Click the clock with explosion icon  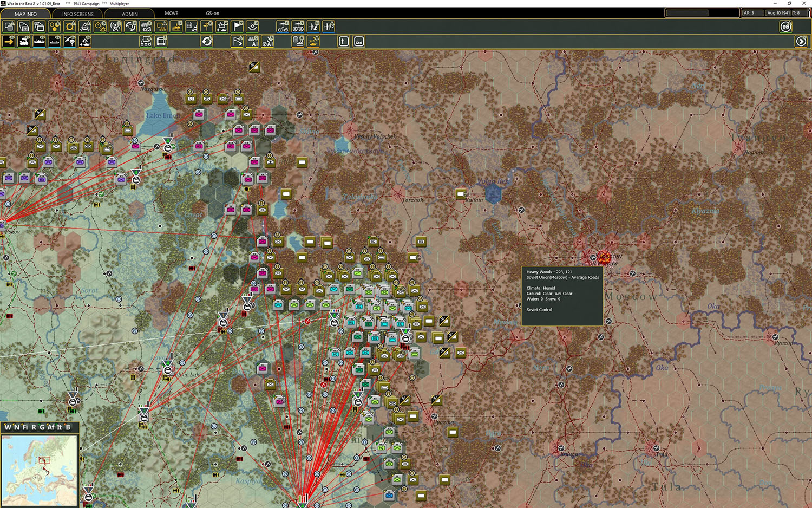tap(100, 26)
